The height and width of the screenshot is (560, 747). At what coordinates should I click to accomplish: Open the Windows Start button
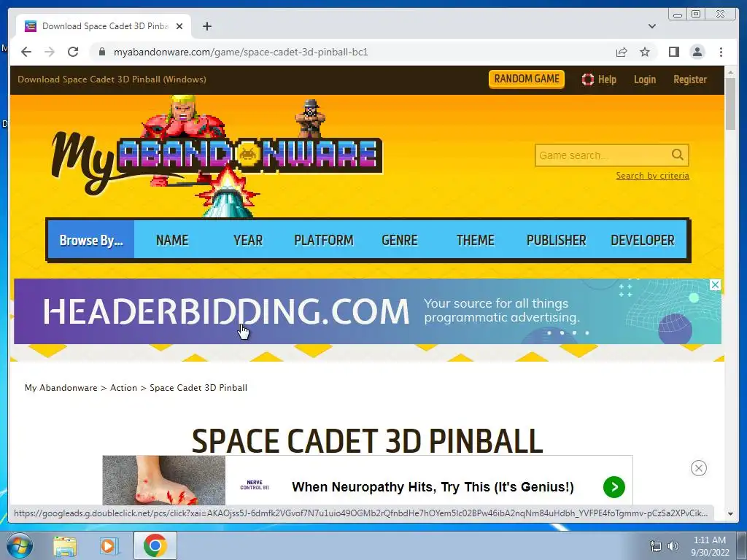[19, 545]
